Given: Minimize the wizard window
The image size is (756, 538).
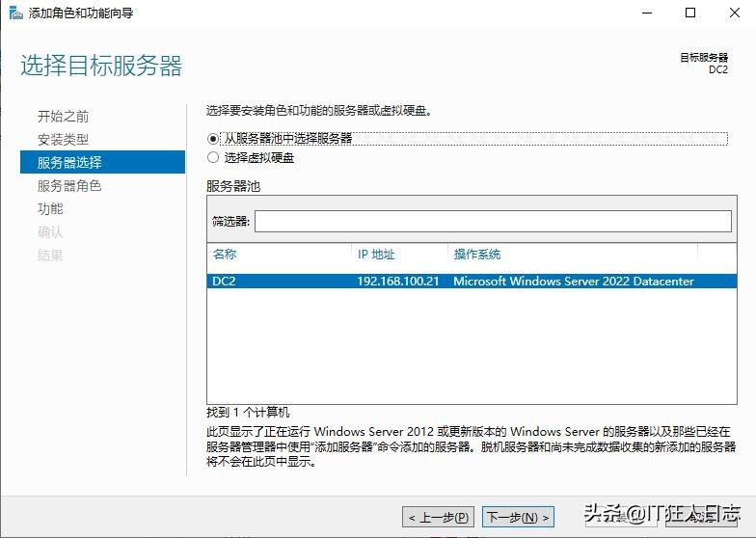Looking at the screenshot, I should (647, 13).
